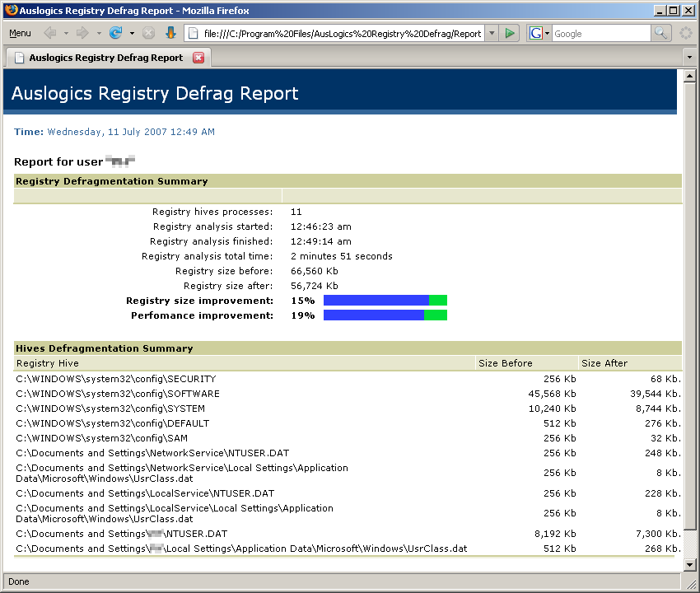Click the activity throbber icon
The width and height of the screenshot is (700, 593).
coord(686,34)
